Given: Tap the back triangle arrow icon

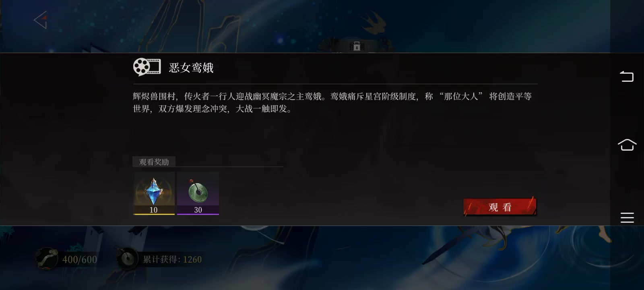Looking at the screenshot, I should (x=40, y=20).
